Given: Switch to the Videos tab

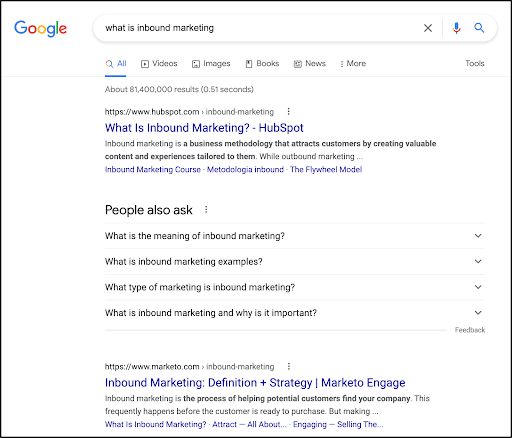Looking at the screenshot, I should pyautogui.click(x=159, y=64).
